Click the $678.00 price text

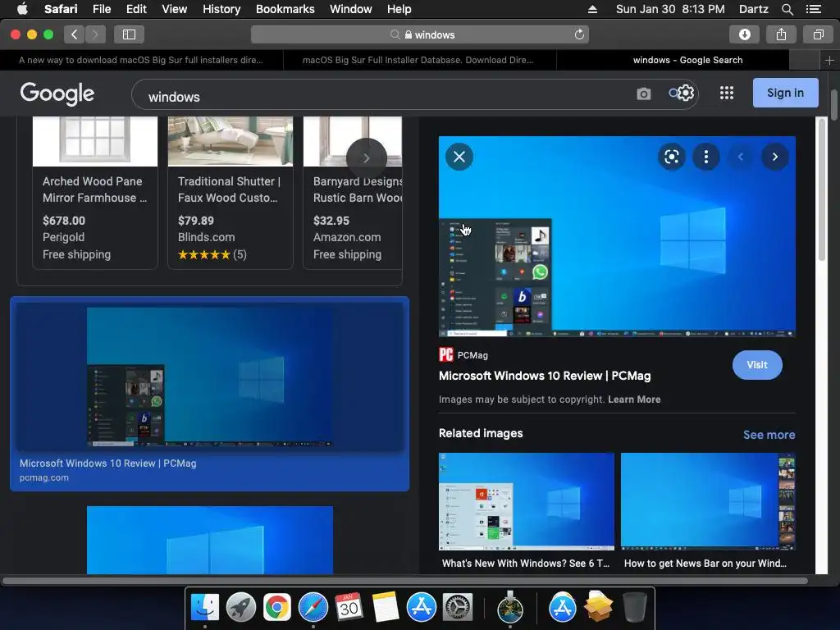pos(64,221)
